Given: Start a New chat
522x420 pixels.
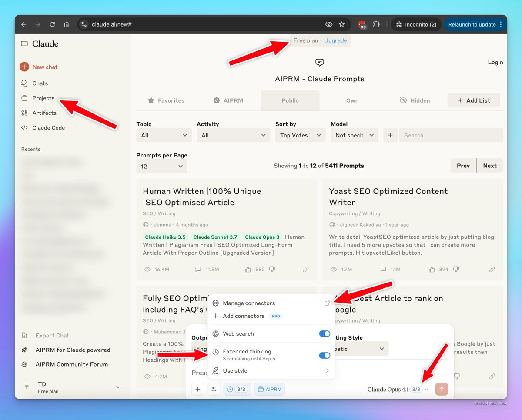Looking at the screenshot, I should [x=39, y=67].
